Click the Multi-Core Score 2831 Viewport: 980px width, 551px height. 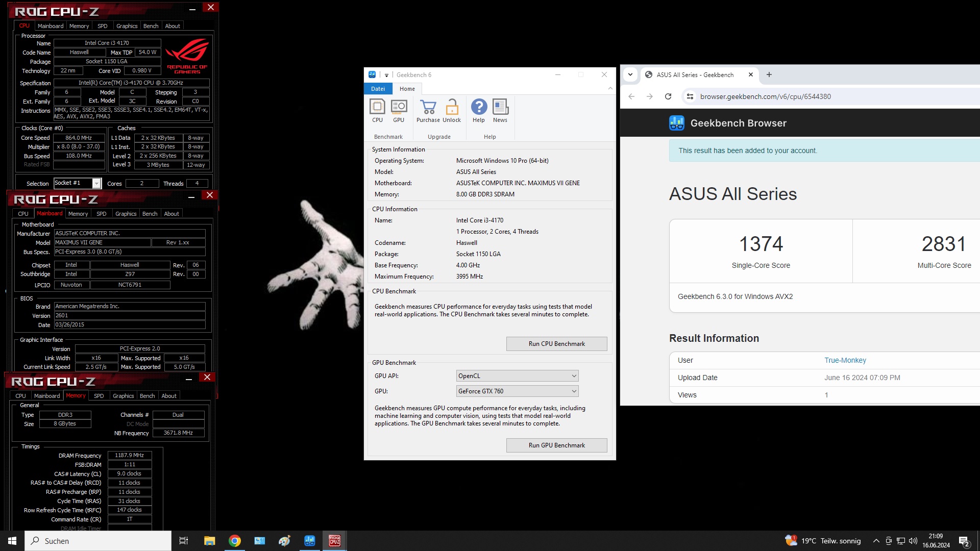[944, 244]
